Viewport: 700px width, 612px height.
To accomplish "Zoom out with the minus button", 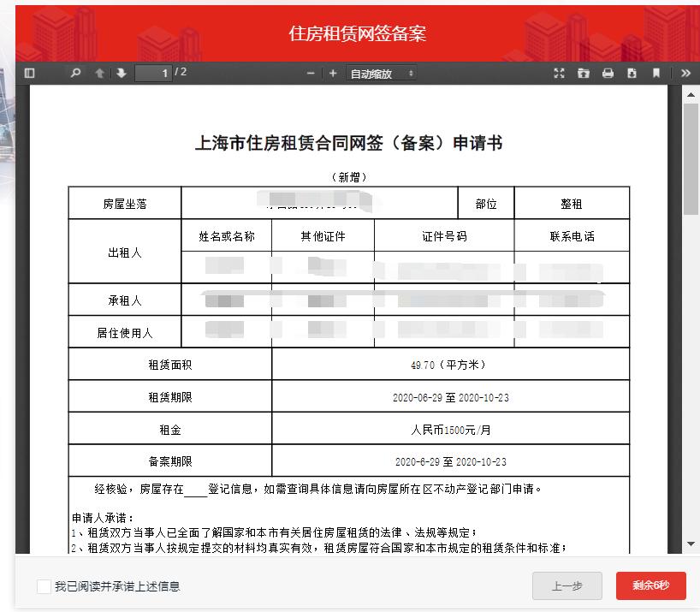I will (x=311, y=74).
